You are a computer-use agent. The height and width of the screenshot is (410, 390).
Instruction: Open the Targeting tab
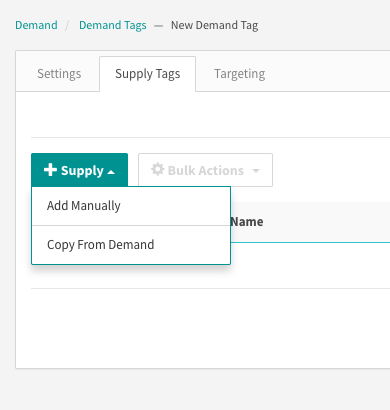240,74
